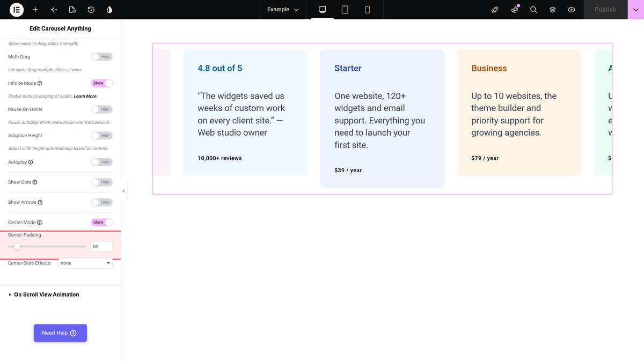
Task: Click the 'Center Padding' label
Action: 25,235
